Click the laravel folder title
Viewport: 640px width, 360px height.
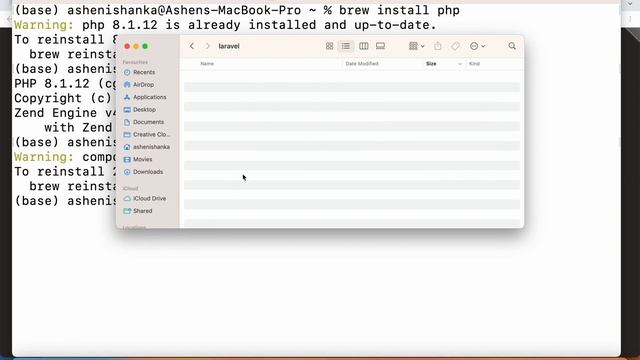[x=229, y=46]
